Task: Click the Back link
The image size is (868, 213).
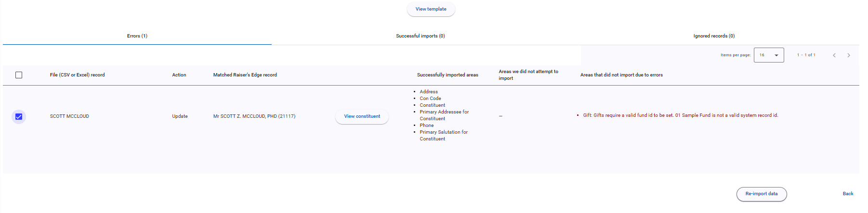Action: click(x=848, y=194)
